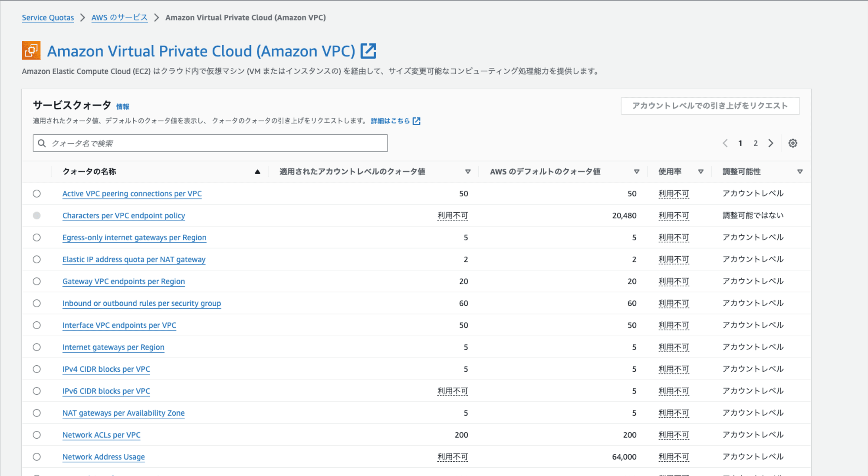
Task: Open Characters per VPC endpoint policy
Action: click(124, 215)
